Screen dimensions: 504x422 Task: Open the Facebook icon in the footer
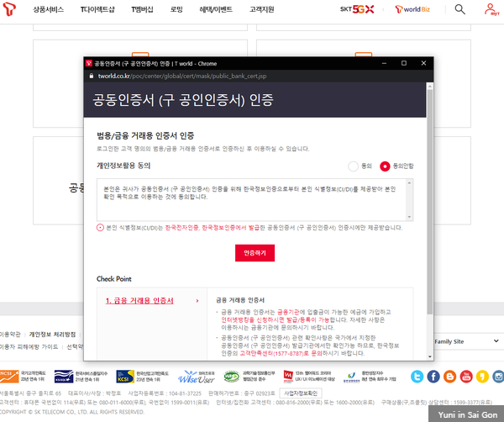click(x=433, y=377)
